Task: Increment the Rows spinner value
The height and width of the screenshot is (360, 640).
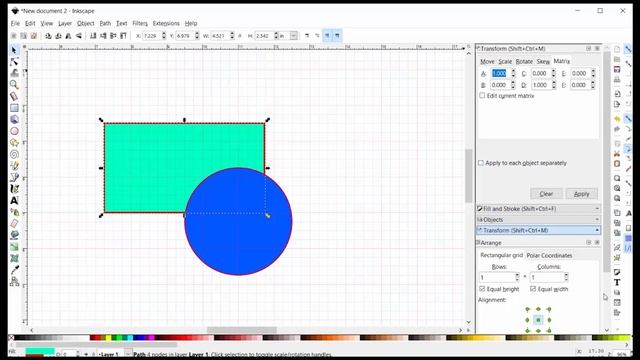Action: pyautogui.click(x=517, y=275)
